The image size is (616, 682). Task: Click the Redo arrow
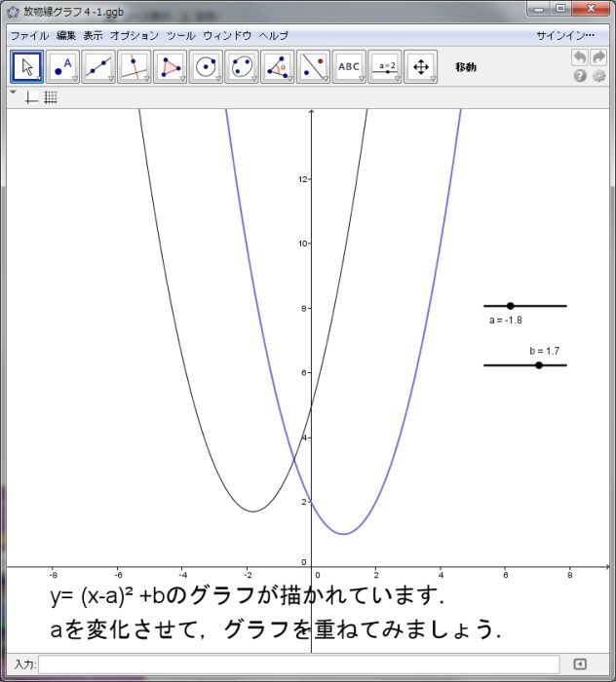click(x=598, y=57)
